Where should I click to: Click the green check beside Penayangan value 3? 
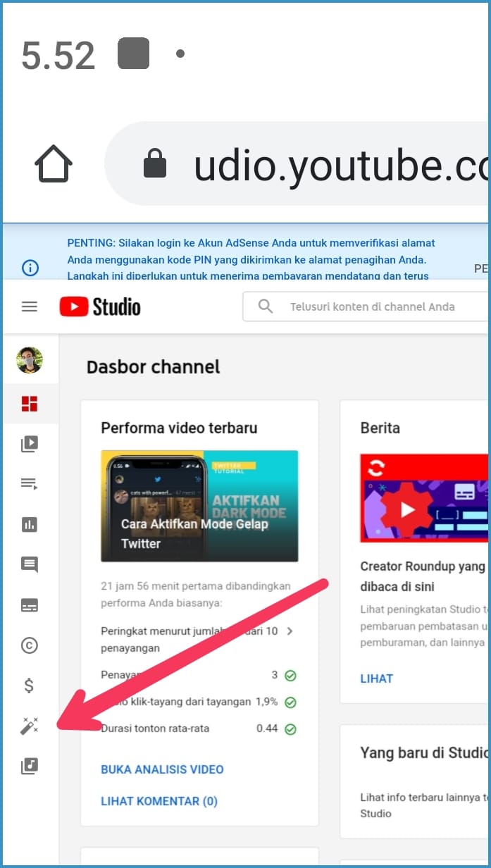pyautogui.click(x=290, y=676)
